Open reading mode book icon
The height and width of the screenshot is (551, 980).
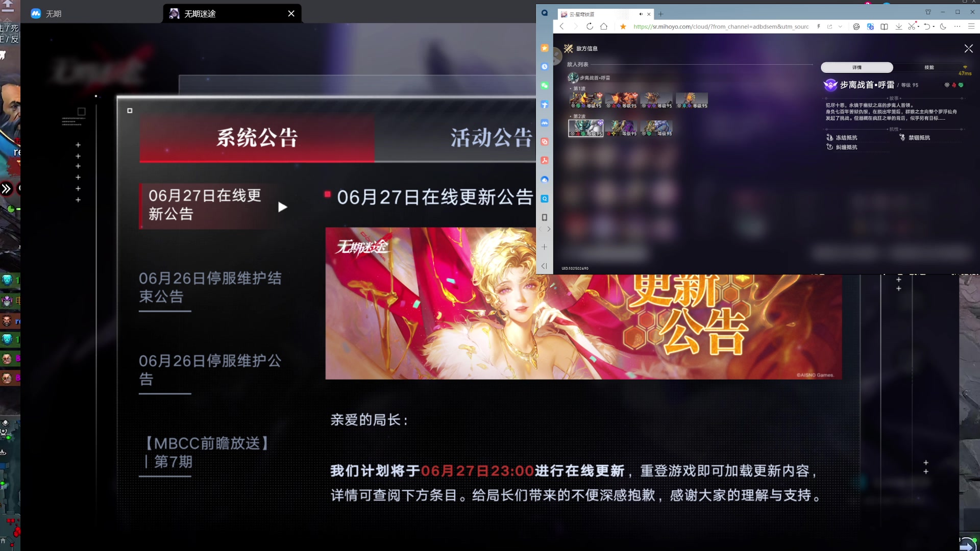pos(884,27)
